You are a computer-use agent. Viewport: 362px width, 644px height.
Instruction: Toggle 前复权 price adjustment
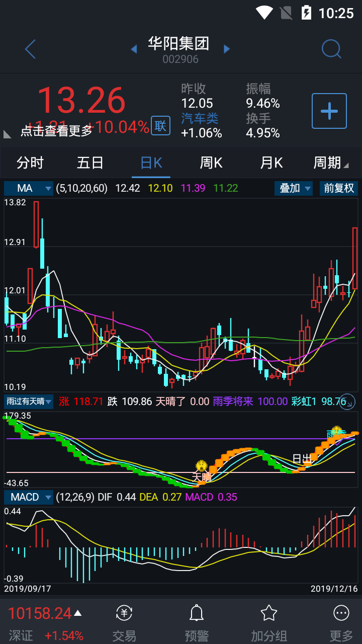338,189
